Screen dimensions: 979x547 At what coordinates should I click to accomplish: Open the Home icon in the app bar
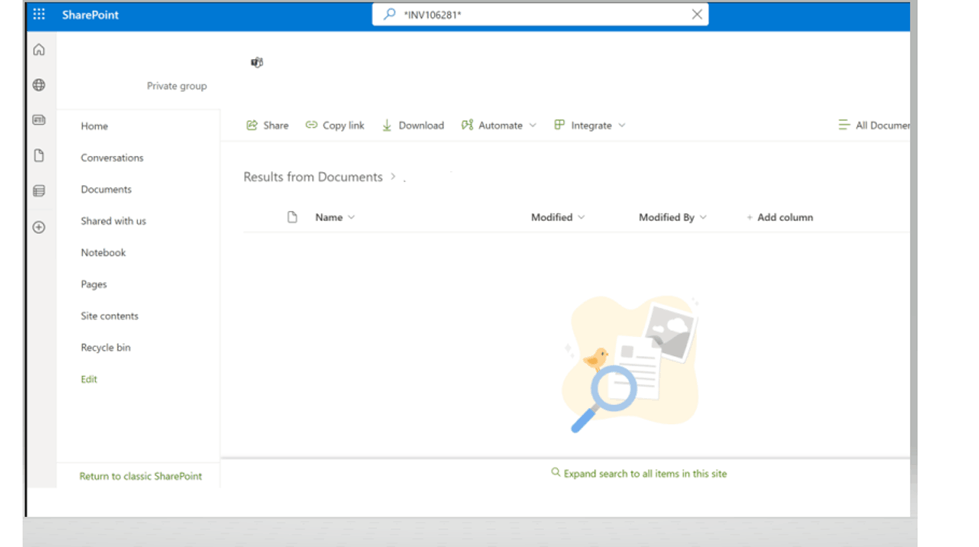tap(39, 49)
